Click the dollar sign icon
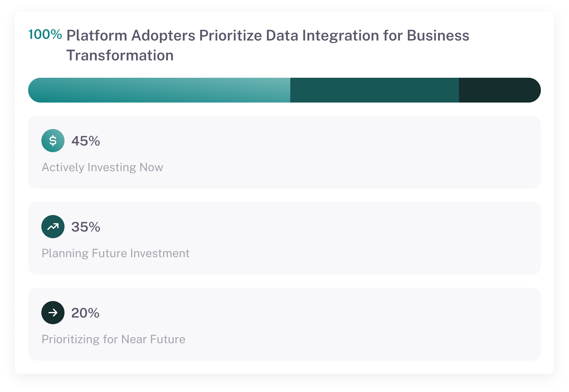 53,141
